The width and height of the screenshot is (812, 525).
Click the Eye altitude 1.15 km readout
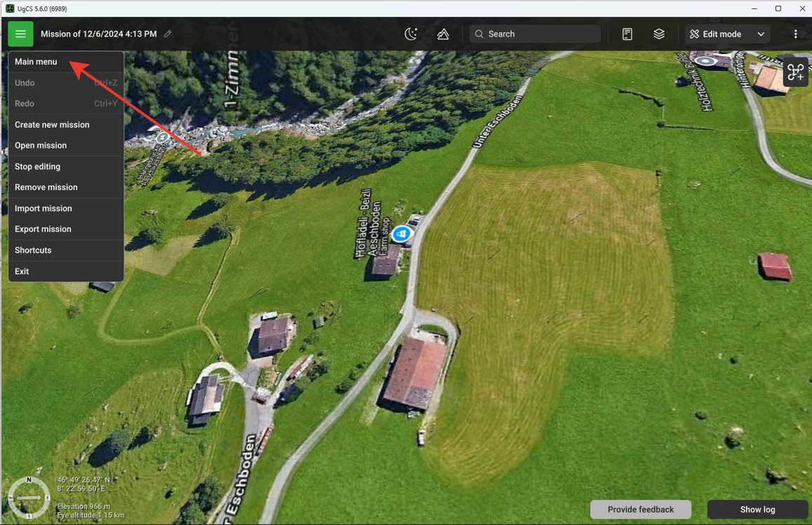[x=91, y=515]
